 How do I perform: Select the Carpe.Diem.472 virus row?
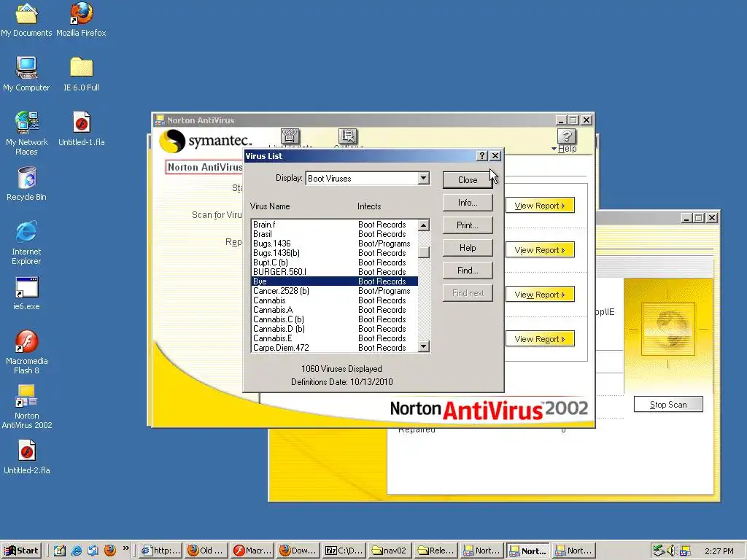tap(334, 348)
